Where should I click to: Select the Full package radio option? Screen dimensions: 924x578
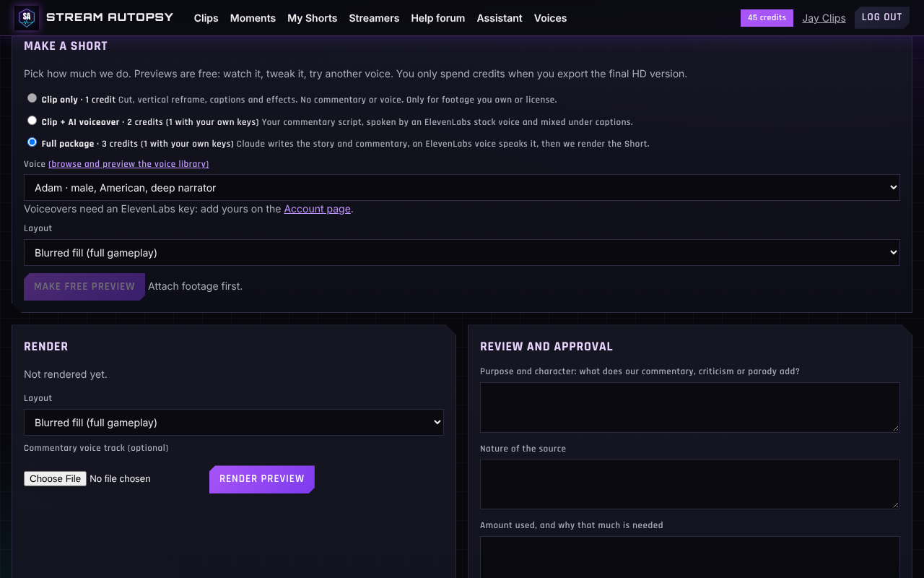[32, 142]
